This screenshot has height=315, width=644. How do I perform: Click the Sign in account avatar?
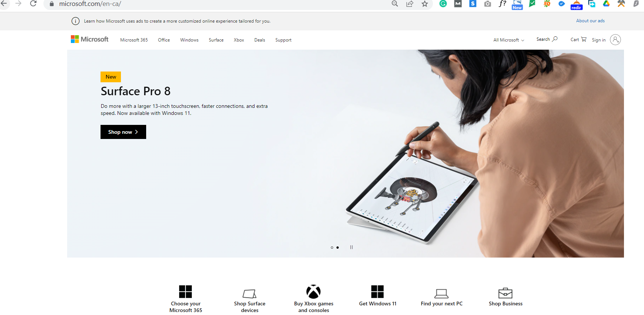pos(615,40)
